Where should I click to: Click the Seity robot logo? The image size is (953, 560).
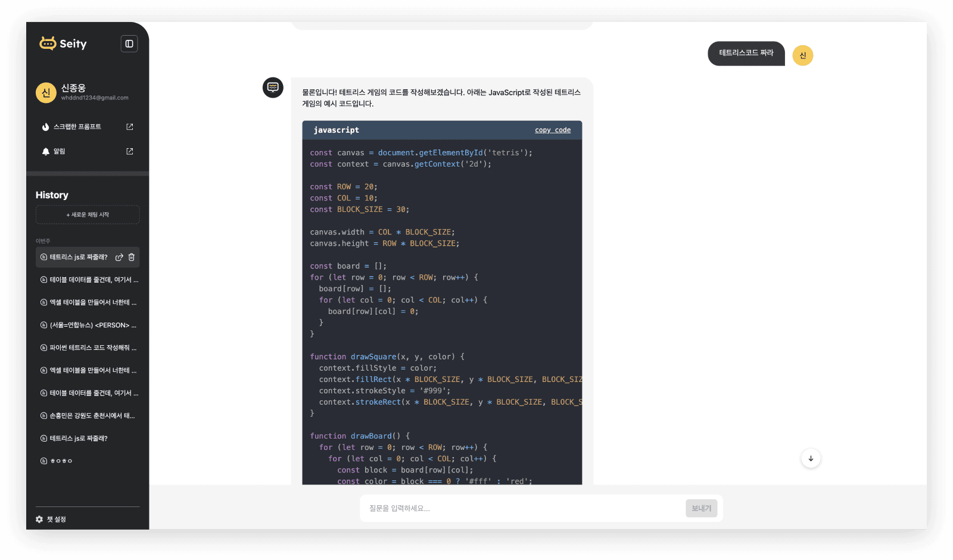pos(48,43)
